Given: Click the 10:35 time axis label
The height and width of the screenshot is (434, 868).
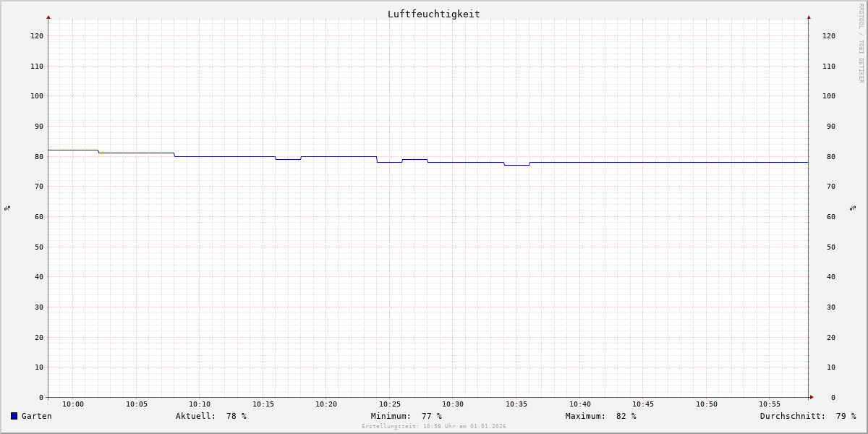Looking at the screenshot, I should 516,404.
